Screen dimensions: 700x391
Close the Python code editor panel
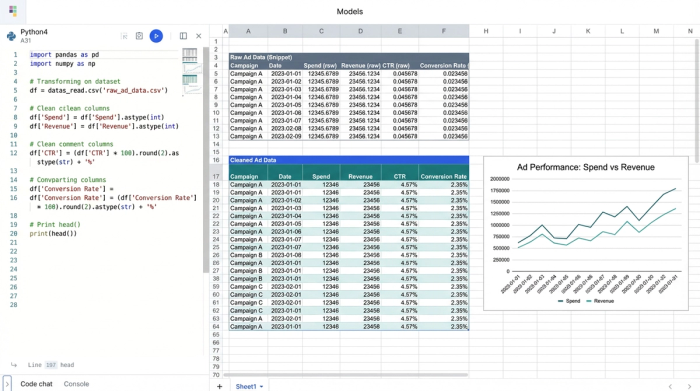coord(199,36)
